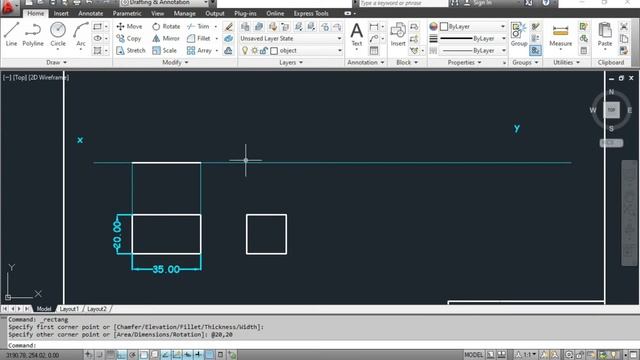Click the Trim command
This screenshot has height=360, width=640.
click(x=198, y=27)
